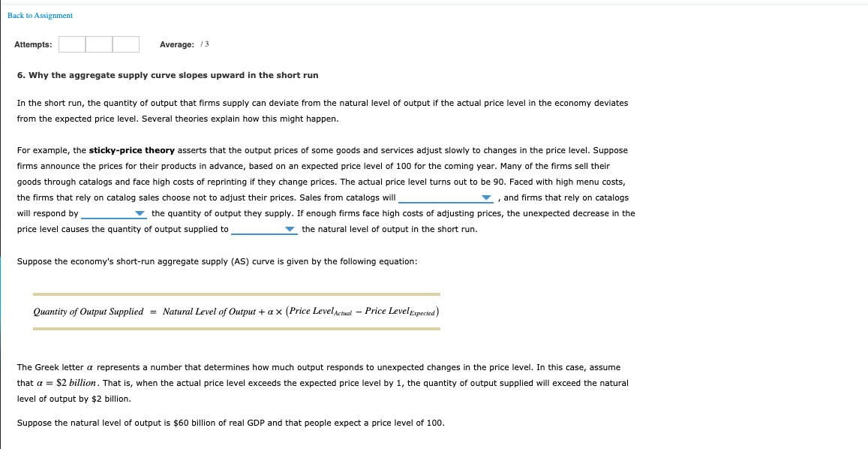
Task: Click the blue triangle beside "respond by" blank
Action: 139,213
